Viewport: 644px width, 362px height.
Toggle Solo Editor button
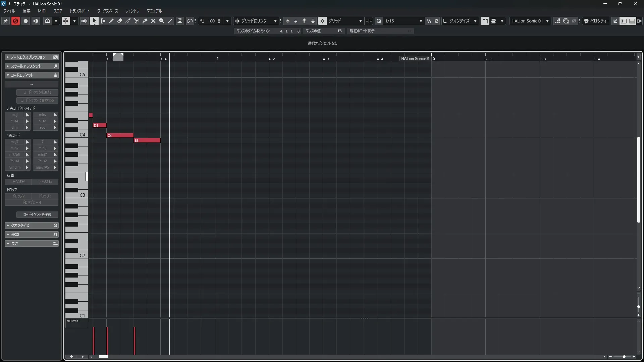coord(15,21)
